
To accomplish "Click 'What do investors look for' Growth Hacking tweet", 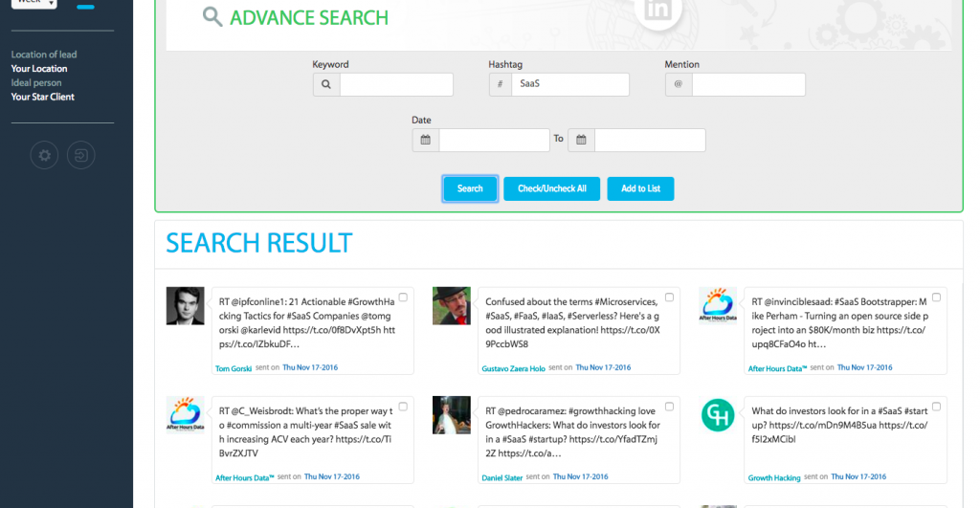I will [x=839, y=425].
